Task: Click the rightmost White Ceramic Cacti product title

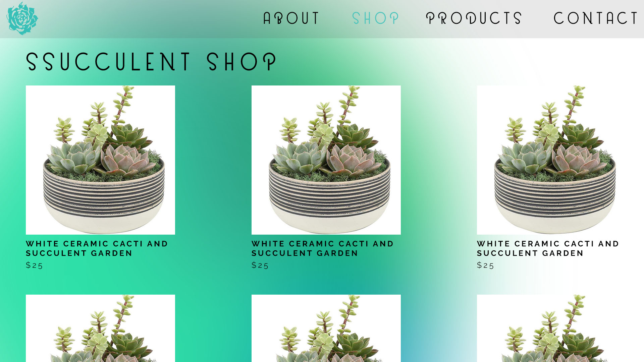Action: click(x=548, y=248)
